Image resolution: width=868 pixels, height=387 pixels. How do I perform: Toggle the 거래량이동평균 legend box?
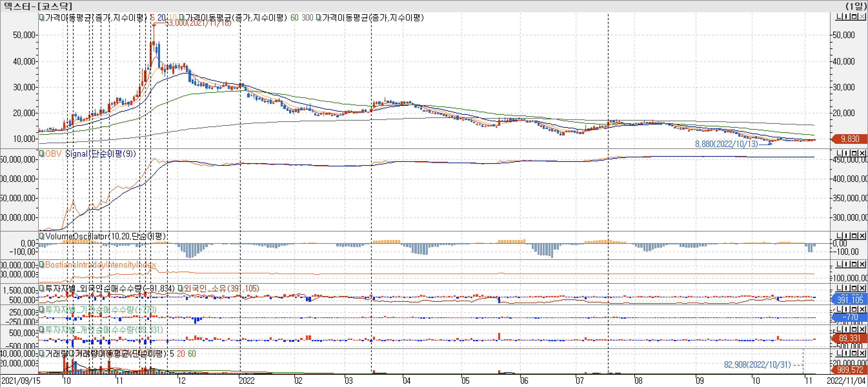point(71,353)
